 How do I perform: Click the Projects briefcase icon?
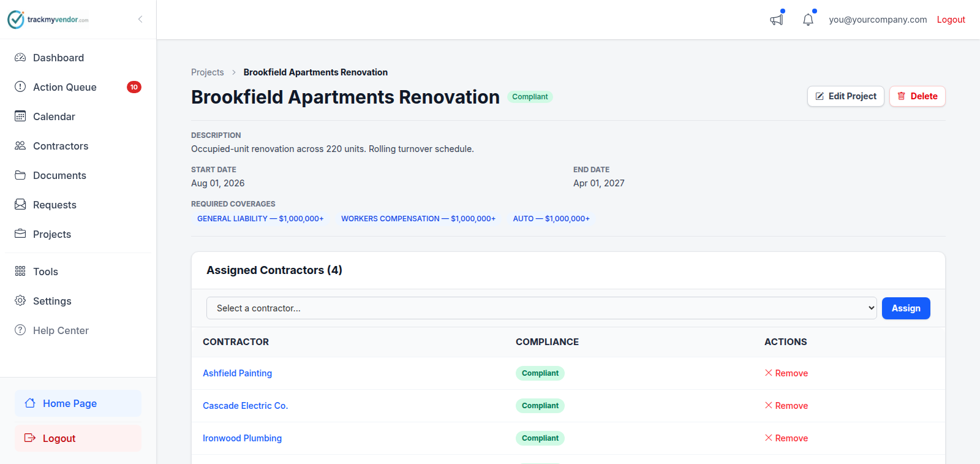tap(20, 234)
